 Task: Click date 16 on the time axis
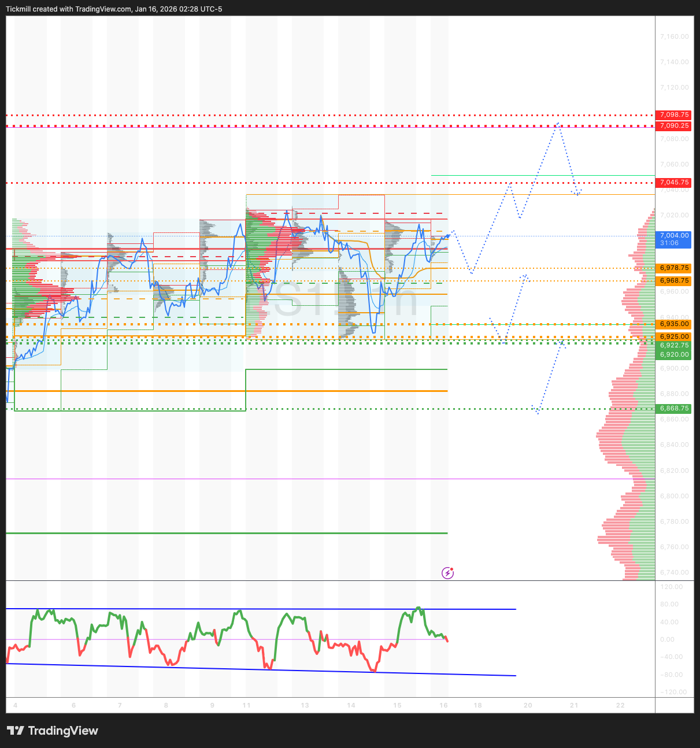(x=443, y=705)
